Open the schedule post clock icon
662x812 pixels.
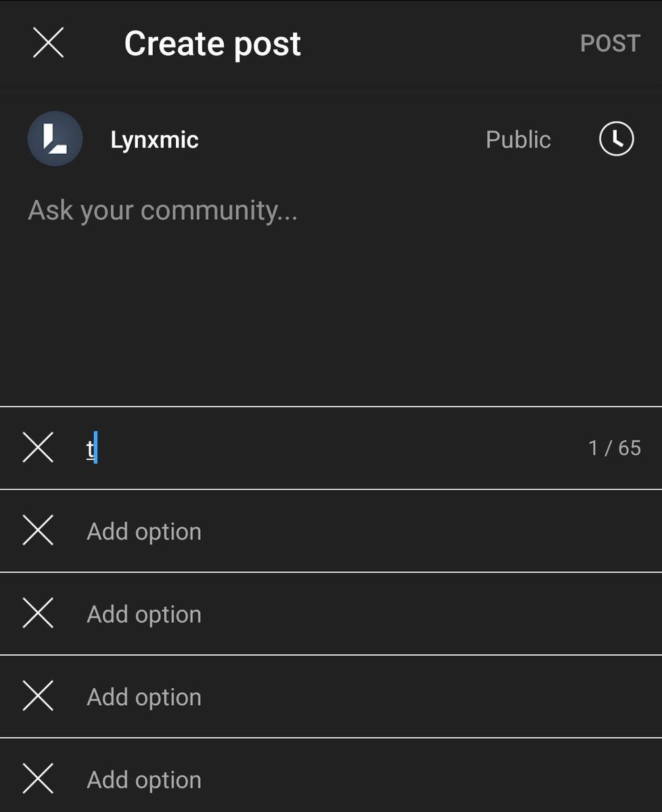pyautogui.click(x=616, y=139)
